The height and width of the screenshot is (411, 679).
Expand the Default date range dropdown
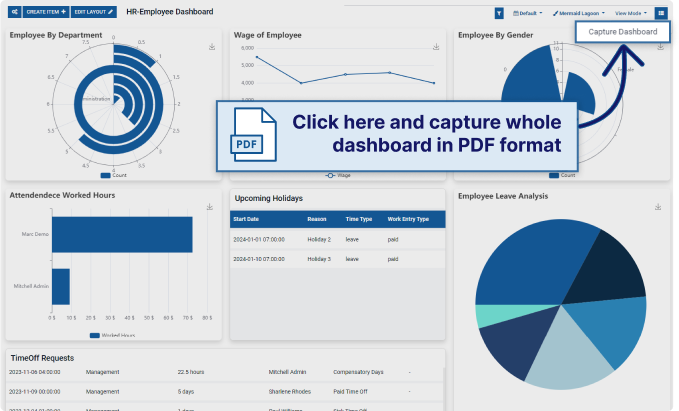(x=530, y=13)
